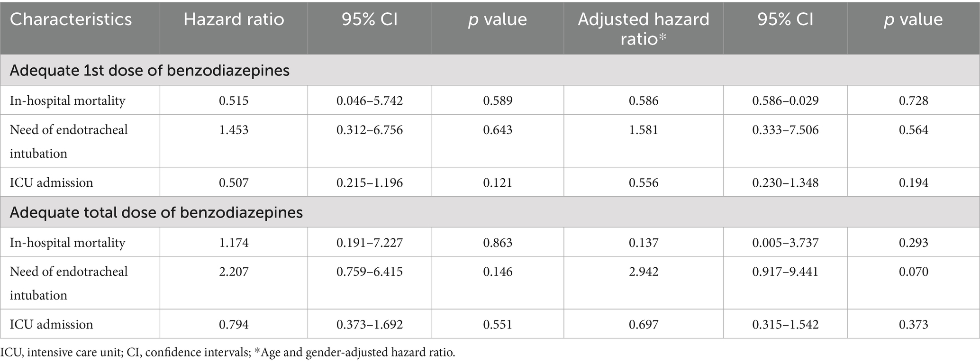
Task: Click the Characteristics column header
Action: click(x=71, y=19)
